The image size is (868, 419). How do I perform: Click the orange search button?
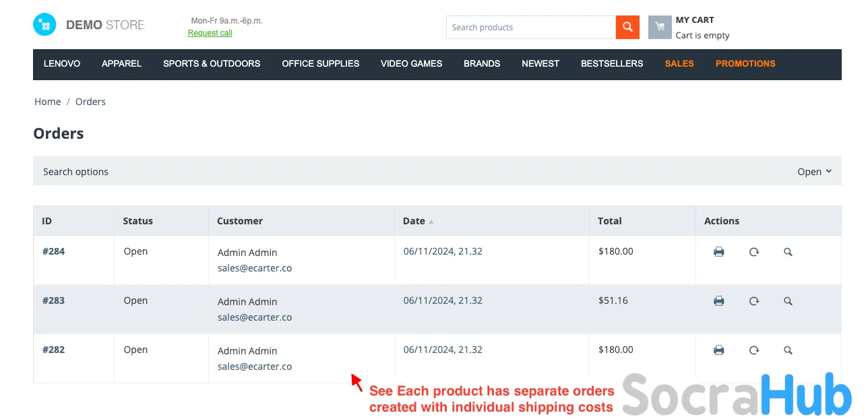(x=627, y=28)
